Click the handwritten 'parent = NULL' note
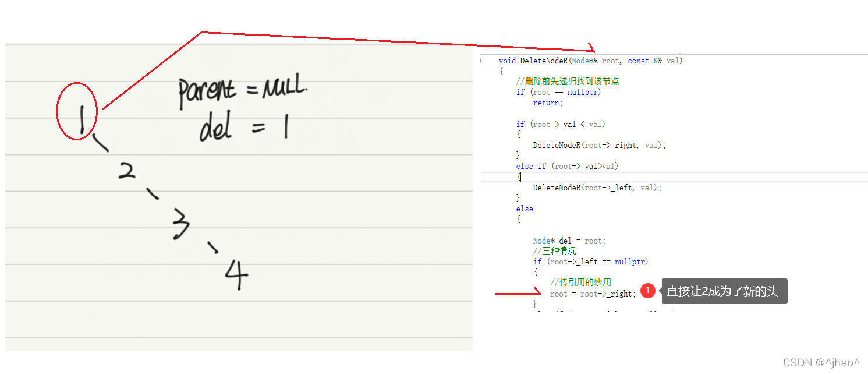868x374 pixels. 242,92
